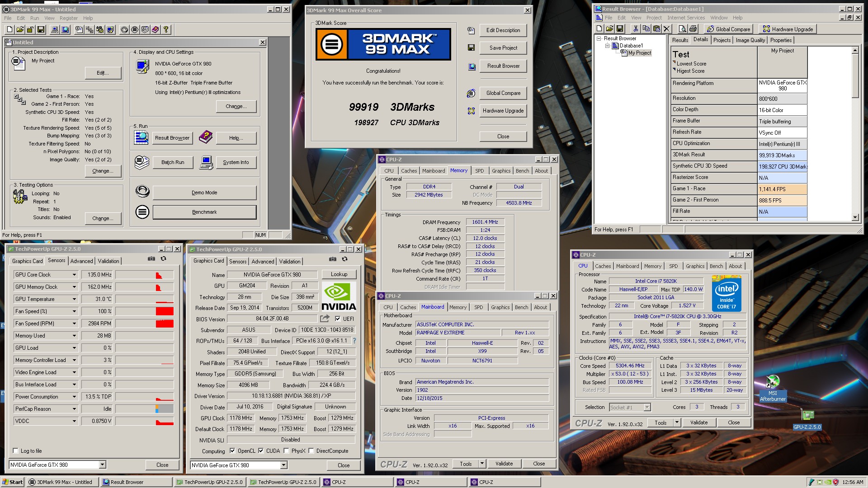Open Tools dropdown arrow in CPU-Z CPU window
Screen dimensions: 868x488
[677, 422]
